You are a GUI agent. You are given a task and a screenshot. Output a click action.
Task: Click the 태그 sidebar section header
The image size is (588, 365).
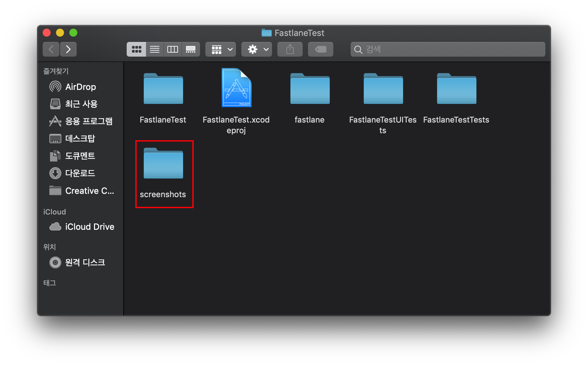click(x=50, y=283)
